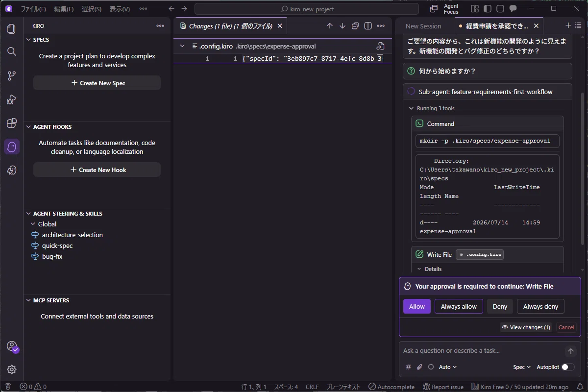Open editor more actions ellipsis
The width and height of the screenshot is (588, 392).
(x=380, y=26)
